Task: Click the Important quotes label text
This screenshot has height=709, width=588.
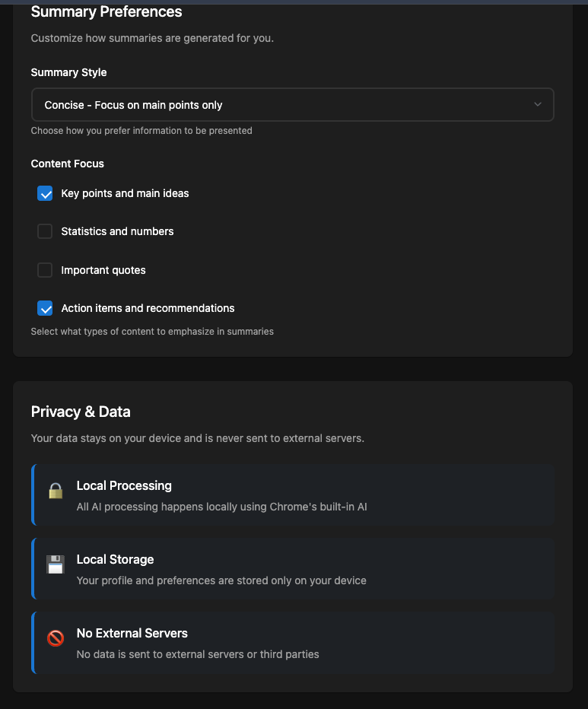Action: coord(103,270)
